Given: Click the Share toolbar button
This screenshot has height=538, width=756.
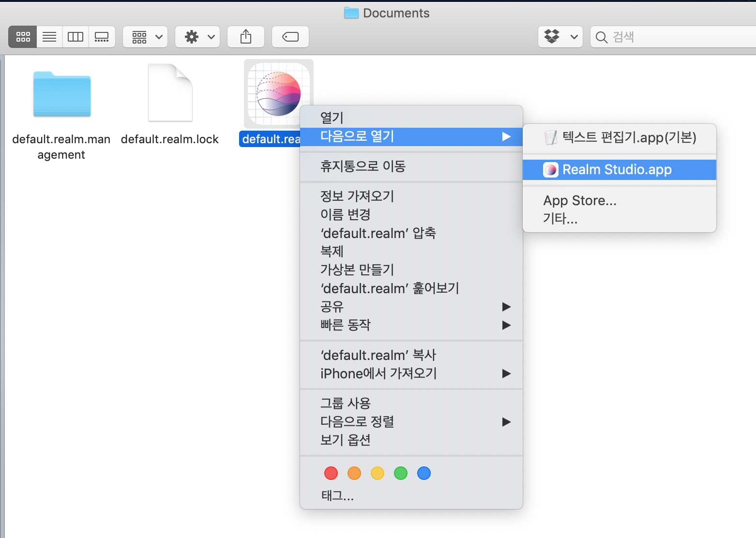Looking at the screenshot, I should (246, 37).
